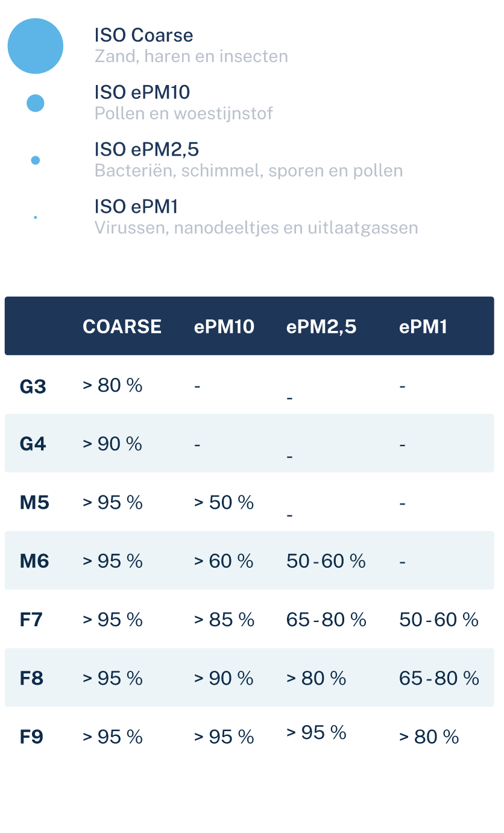
Task: Click the M5 filter class label
Action: (34, 503)
